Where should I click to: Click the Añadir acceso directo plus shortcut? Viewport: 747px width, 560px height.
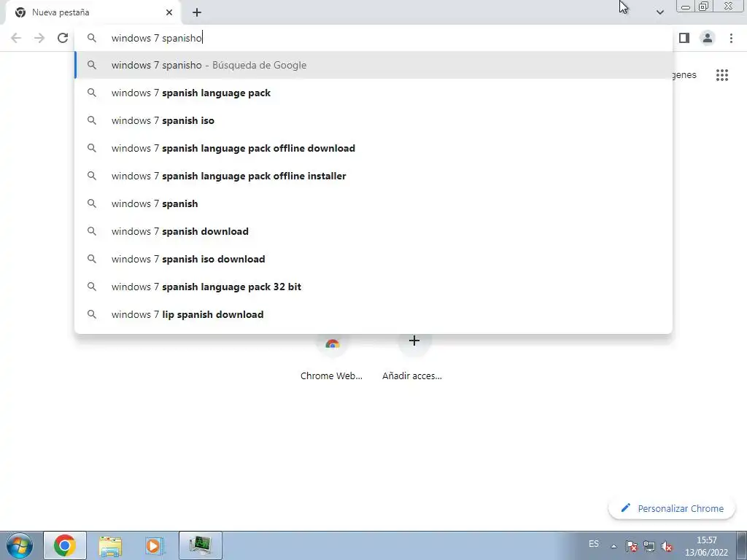pyautogui.click(x=414, y=357)
